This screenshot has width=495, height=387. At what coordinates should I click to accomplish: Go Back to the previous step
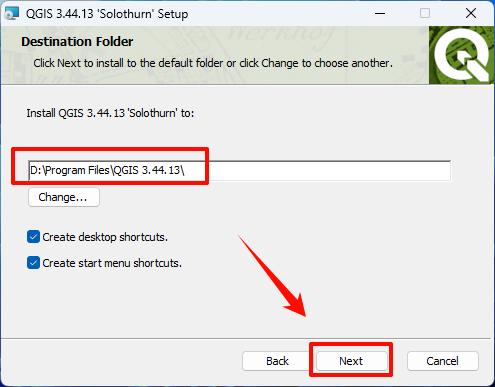click(x=277, y=361)
